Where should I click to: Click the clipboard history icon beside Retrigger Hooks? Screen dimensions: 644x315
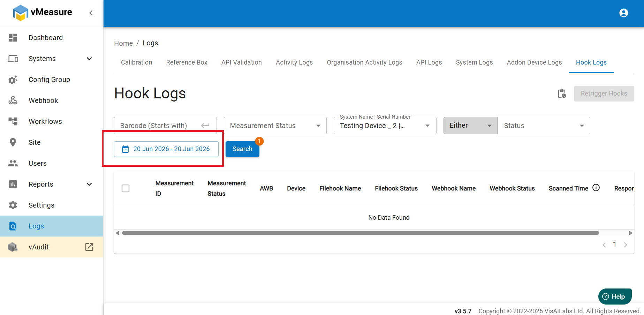pos(562,93)
